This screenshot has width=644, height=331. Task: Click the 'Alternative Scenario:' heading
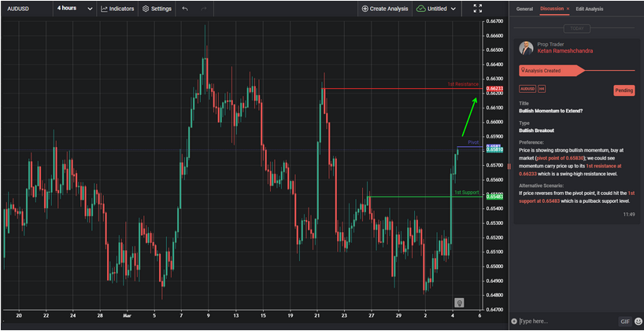(542, 186)
